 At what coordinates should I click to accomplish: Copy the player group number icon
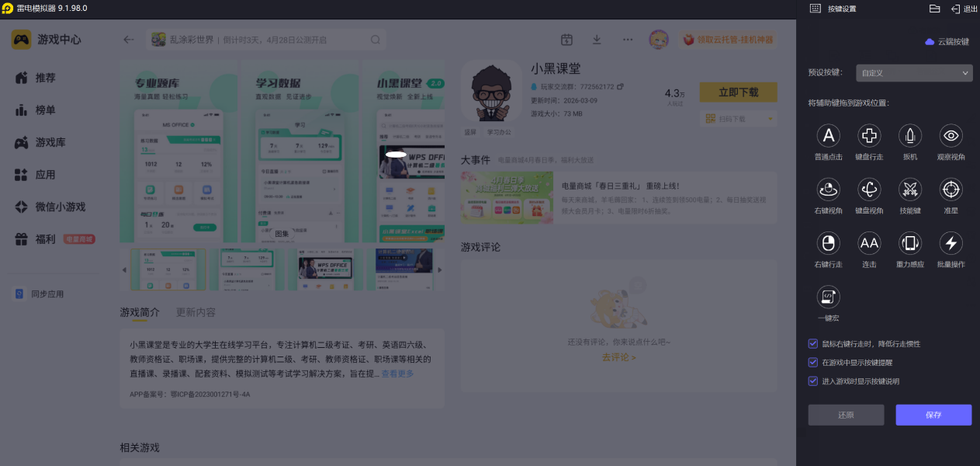click(620, 87)
